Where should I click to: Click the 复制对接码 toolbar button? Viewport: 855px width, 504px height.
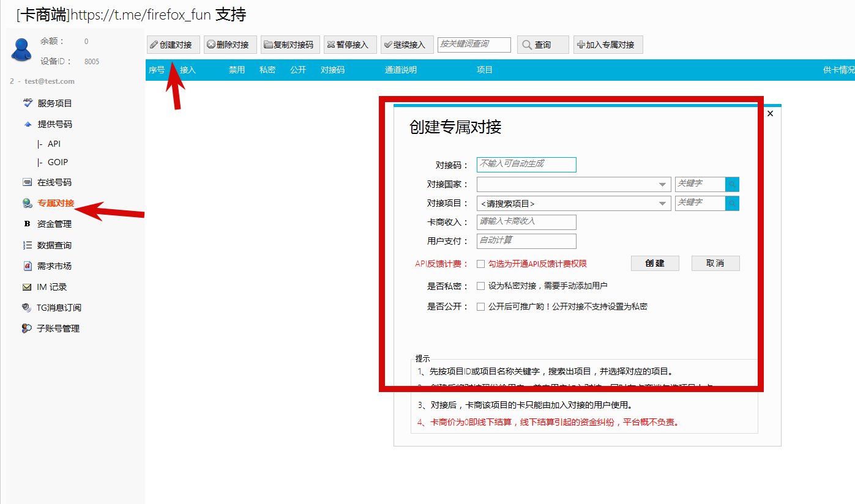click(291, 45)
